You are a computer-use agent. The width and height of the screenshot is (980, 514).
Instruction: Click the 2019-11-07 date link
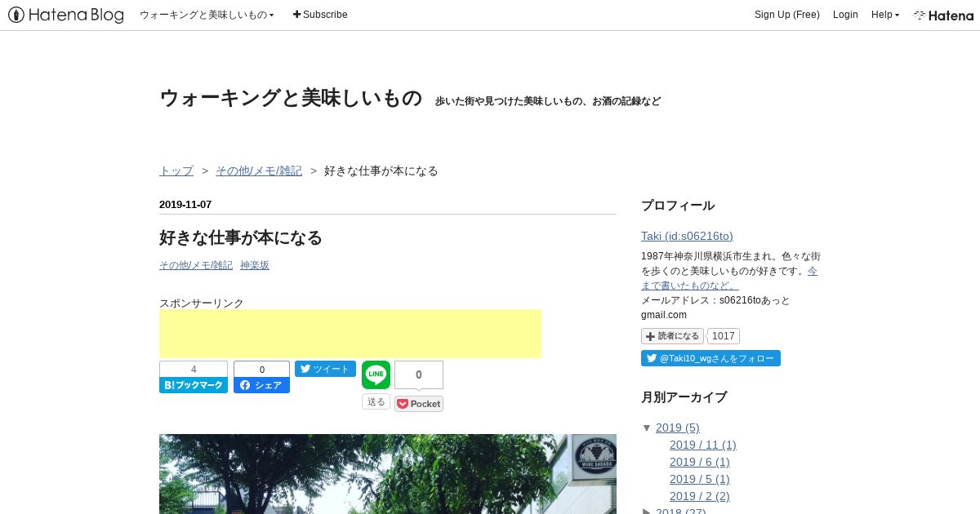[185, 205]
